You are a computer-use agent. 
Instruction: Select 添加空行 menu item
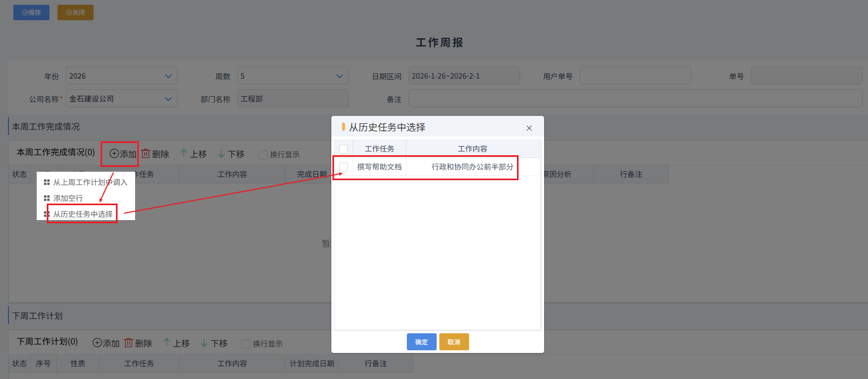(68, 198)
